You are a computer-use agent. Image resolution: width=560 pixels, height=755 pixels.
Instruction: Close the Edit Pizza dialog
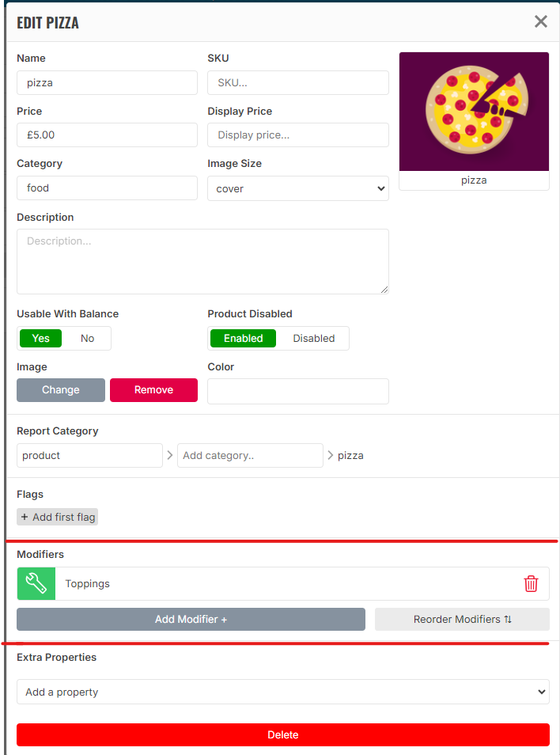coord(541,21)
